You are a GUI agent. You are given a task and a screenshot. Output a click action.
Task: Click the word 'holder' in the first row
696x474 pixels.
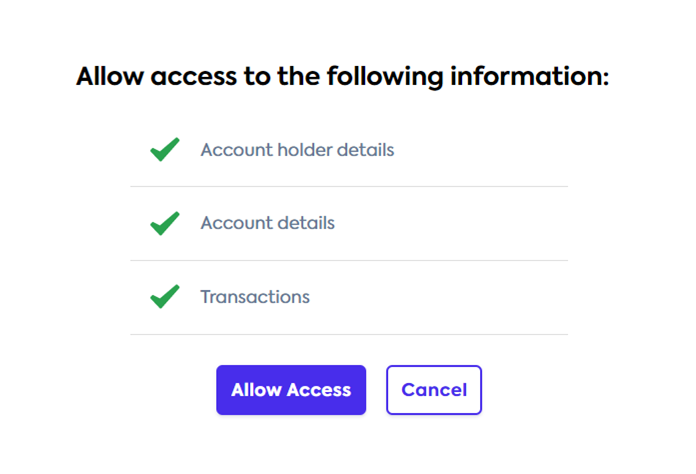pos(299,150)
